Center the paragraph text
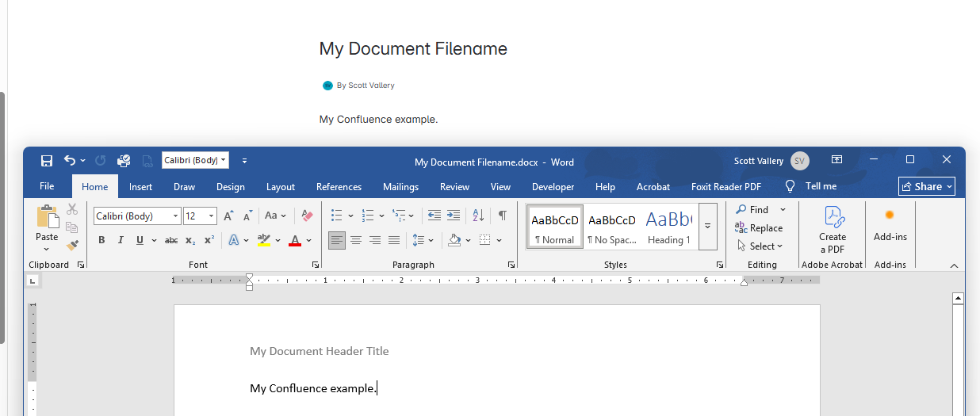980x416 pixels. [x=356, y=240]
